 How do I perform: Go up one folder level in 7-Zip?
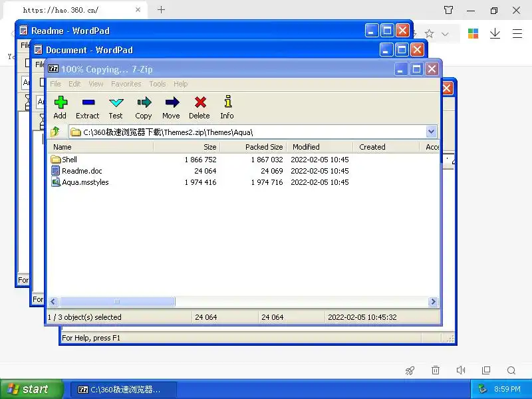pyautogui.click(x=55, y=132)
